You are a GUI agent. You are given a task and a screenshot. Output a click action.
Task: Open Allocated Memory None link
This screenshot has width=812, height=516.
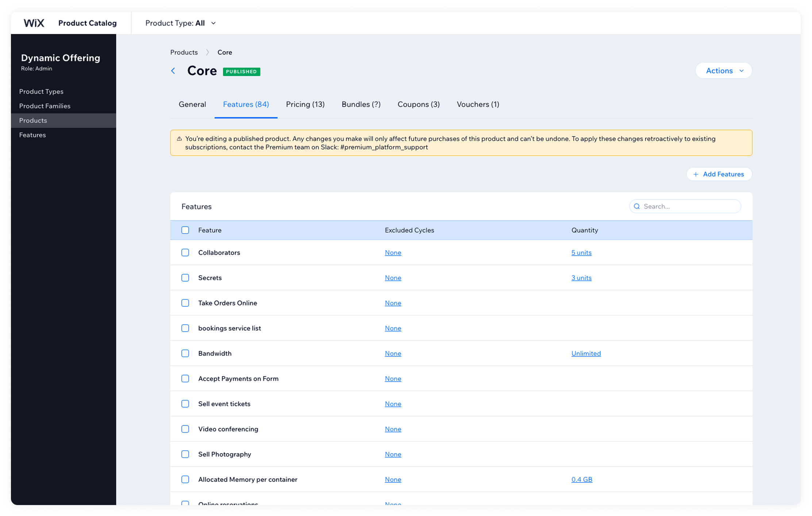pos(393,479)
